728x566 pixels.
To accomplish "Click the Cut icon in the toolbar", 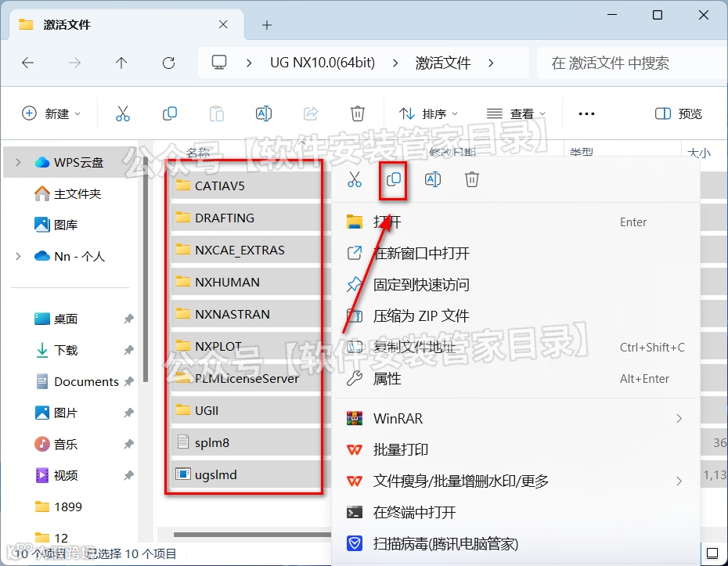I will pos(123,114).
